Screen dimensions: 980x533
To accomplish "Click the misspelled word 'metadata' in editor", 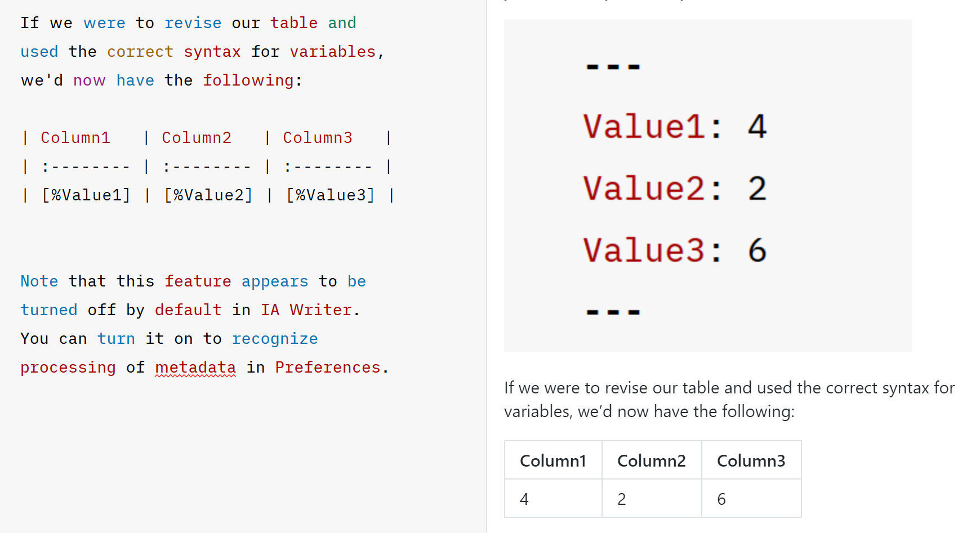I will pos(195,368).
